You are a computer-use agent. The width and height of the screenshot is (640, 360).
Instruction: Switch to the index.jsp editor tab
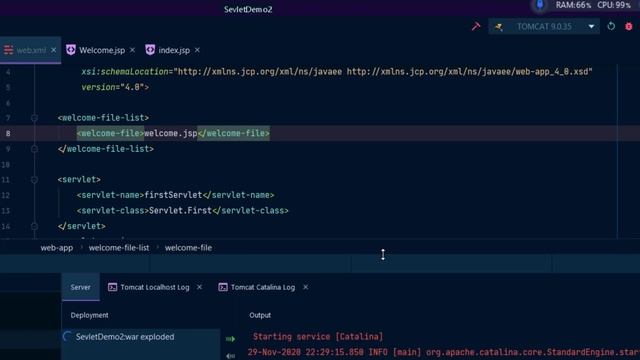[174, 50]
